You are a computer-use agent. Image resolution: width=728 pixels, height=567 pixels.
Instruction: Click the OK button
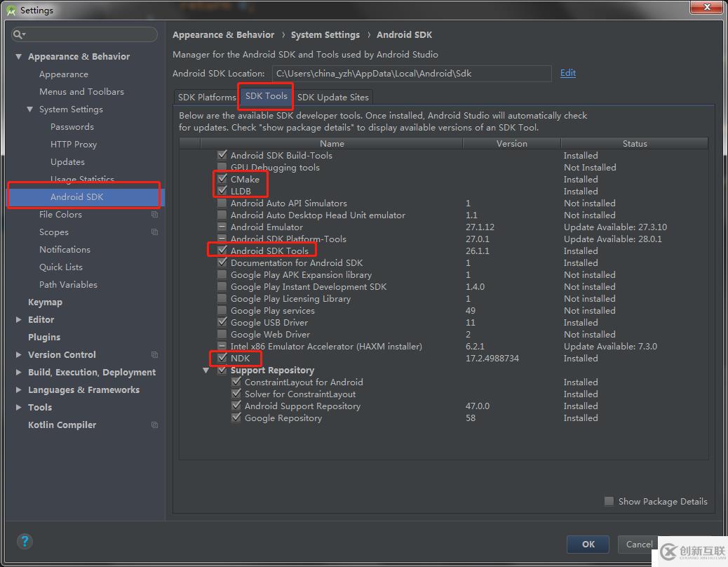[588, 545]
